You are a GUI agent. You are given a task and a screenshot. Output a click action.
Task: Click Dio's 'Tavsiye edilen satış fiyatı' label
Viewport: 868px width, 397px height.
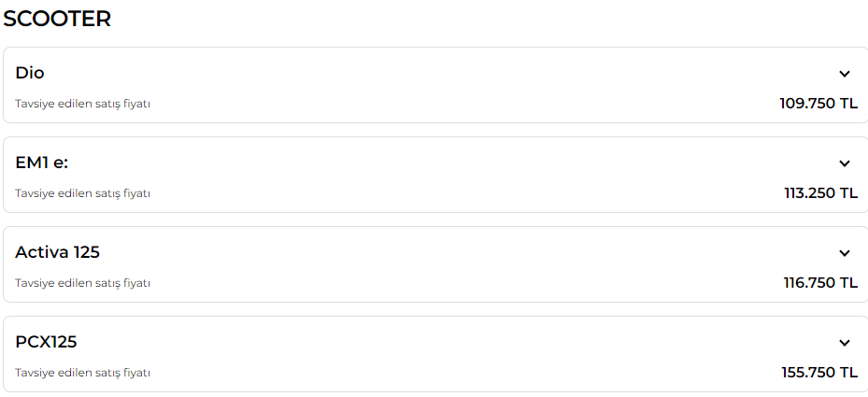coord(82,104)
